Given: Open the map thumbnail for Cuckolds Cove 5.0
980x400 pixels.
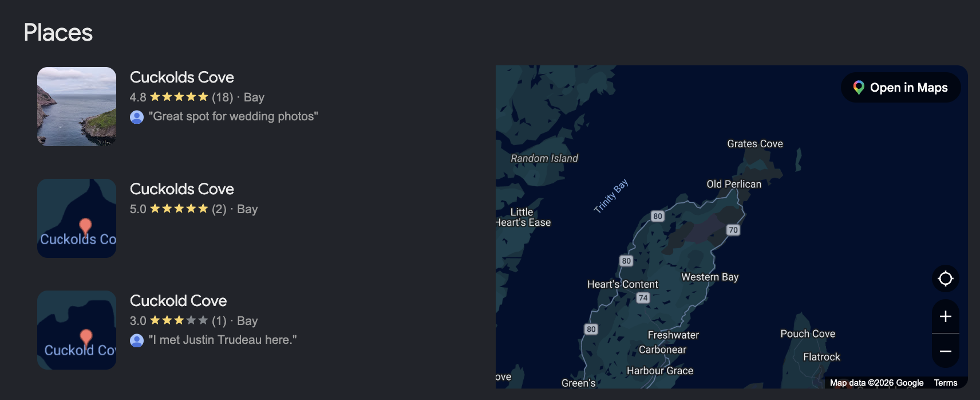Looking at the screenshot, I should (x=77, y=218).
